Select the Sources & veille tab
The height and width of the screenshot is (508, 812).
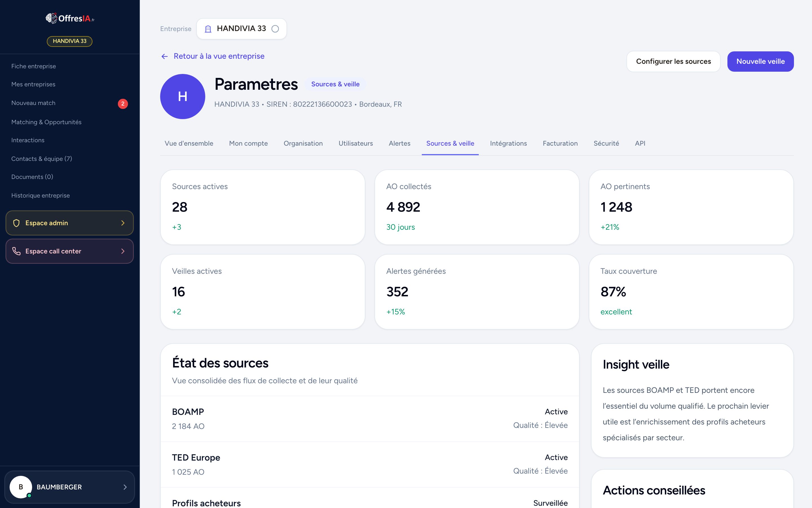point(450,143)
